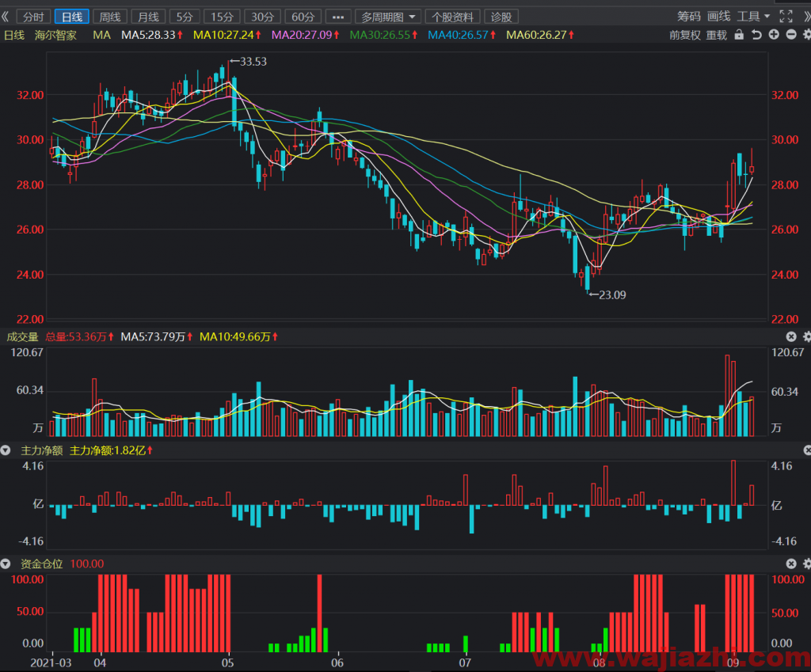Click the 主力净额:1.82亿 value
This screenshot has height=672, width=811.
click(111, 450)
